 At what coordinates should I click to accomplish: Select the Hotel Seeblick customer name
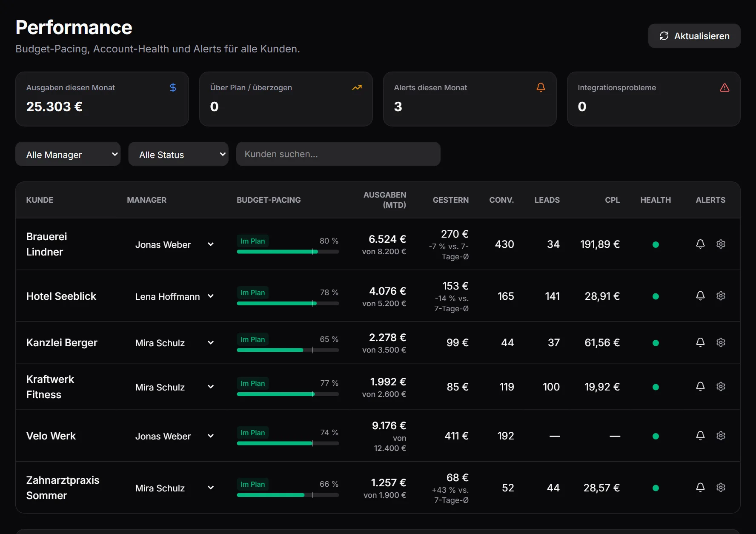click(61, 296)
